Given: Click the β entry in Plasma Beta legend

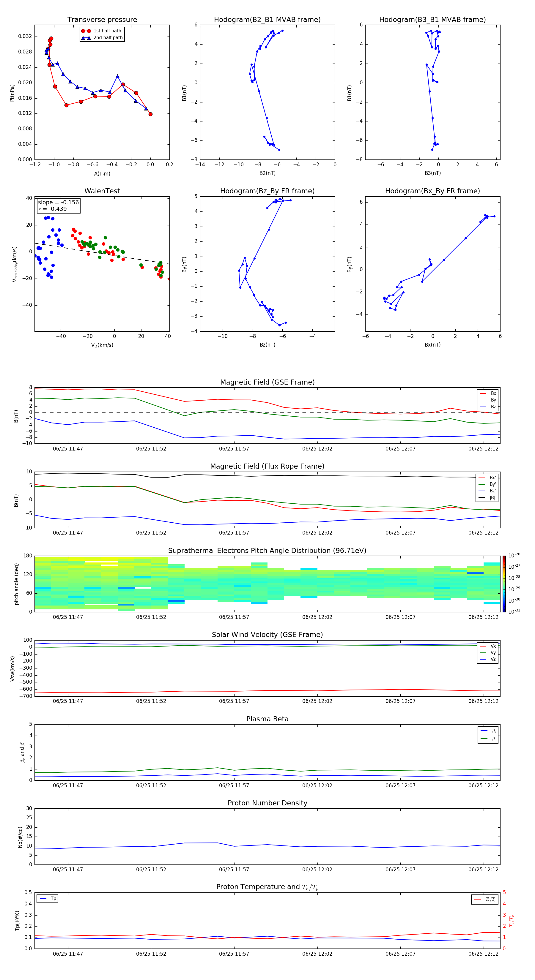Looking at the screenshot, I should [x=488, y=739].
